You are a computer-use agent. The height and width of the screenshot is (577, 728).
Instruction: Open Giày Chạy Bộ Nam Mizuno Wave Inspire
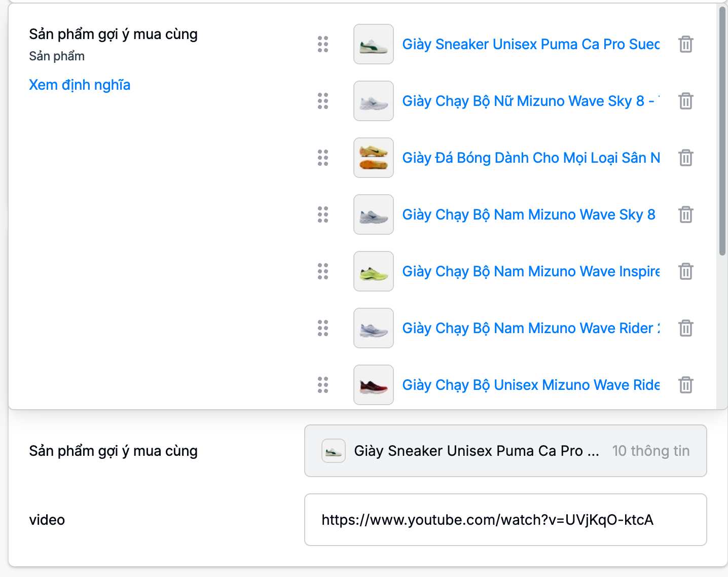531,271
